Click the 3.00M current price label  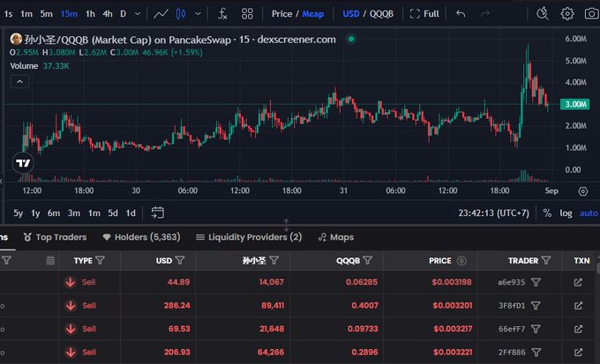click(x=575, y=104)
